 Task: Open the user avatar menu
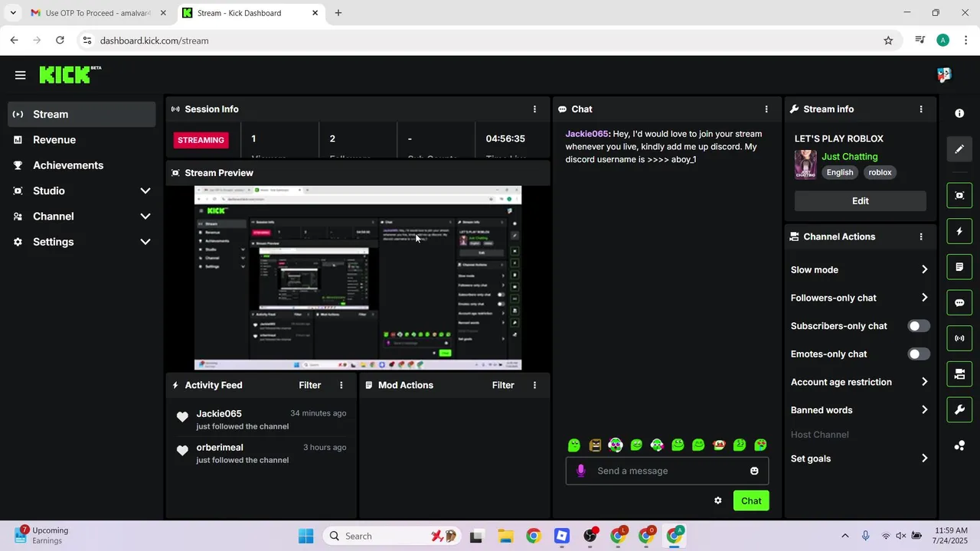point(944,74)
